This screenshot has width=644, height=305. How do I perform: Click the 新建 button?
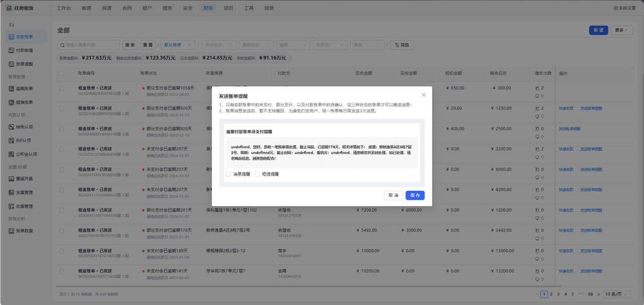tap(598, 30)
